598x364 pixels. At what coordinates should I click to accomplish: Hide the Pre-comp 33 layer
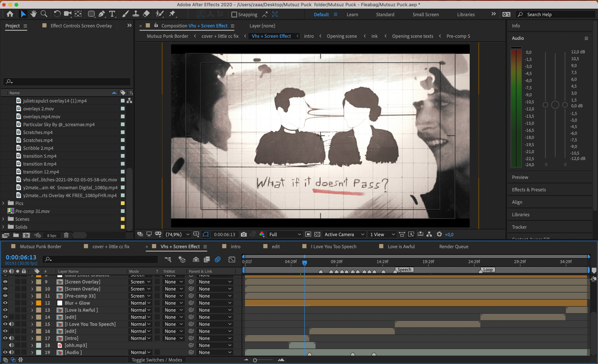click(x=5, y=296)
